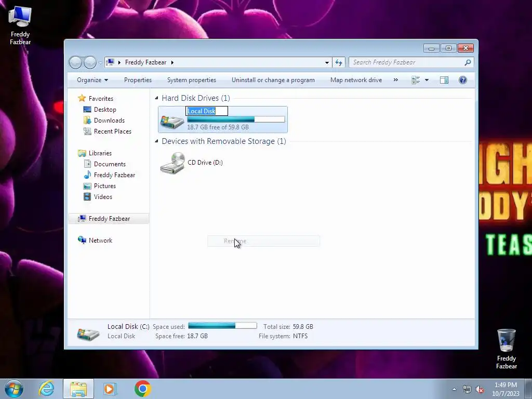Expand breadcrumb arrow after Freddy Fazbear
532x399 pixels.
point(172,62)
